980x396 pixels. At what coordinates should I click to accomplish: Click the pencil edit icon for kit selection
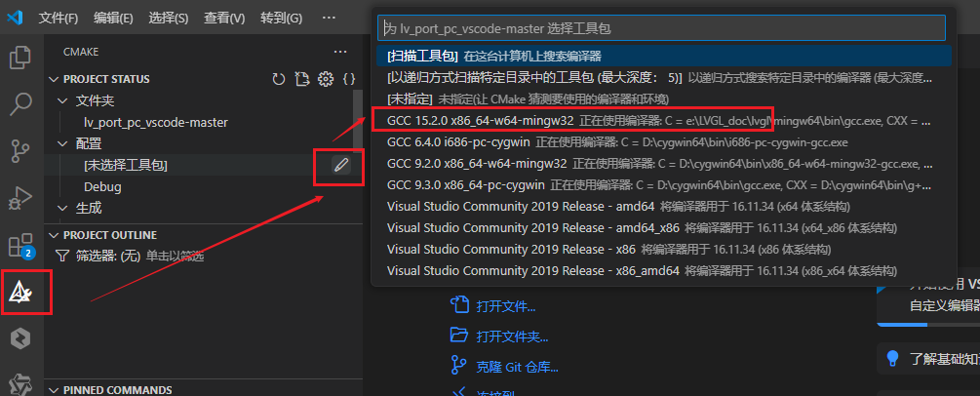[x=340, y=165]
